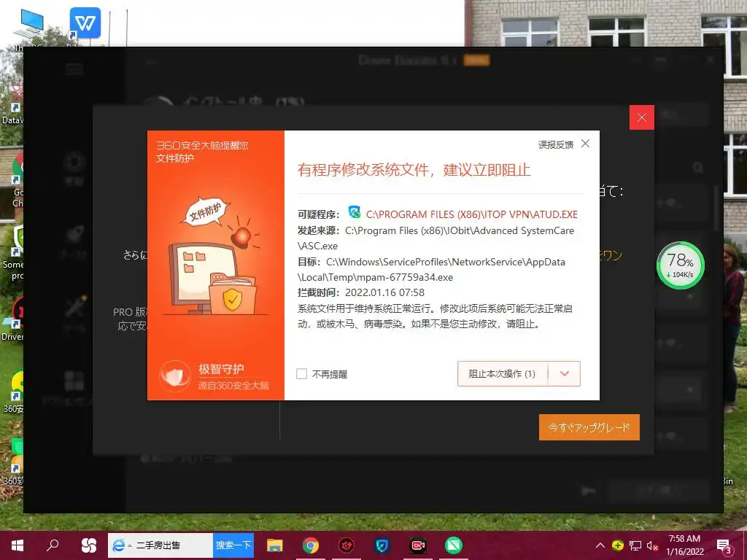Click the 有程序修改系统文件 warning headline
The width and height of the screenshot is (747, 560).
pos(414,170)
